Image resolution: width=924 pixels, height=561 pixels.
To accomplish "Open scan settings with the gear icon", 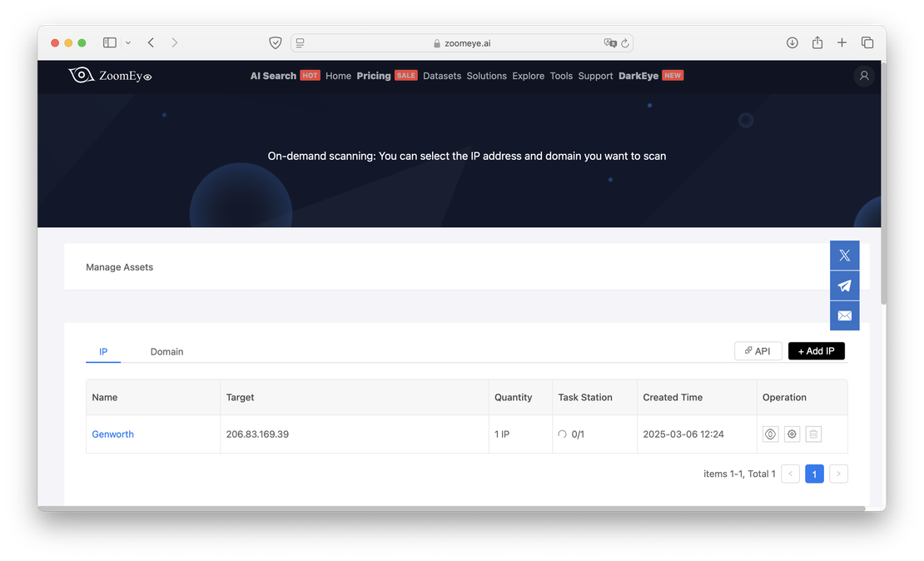I will click(792, 434).
